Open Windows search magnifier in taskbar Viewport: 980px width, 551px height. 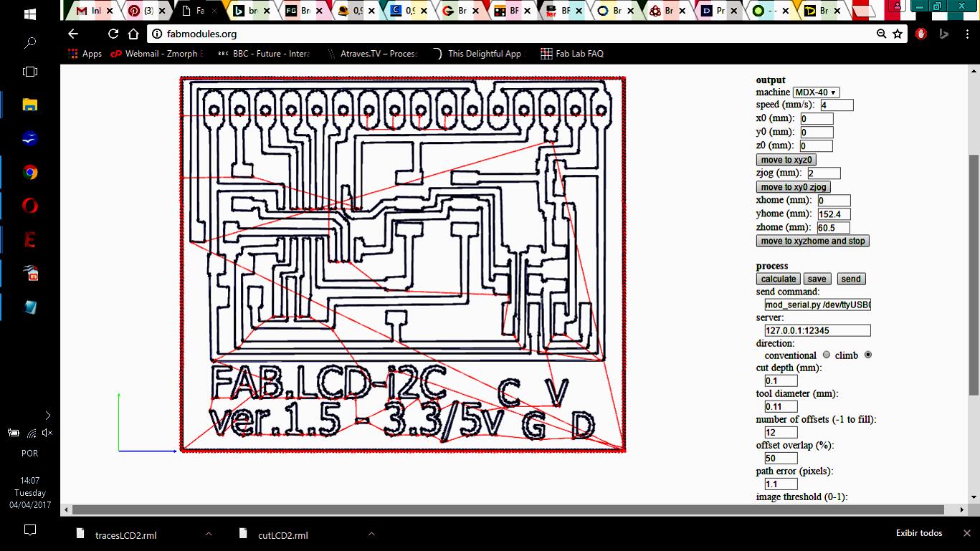point(30,43)
